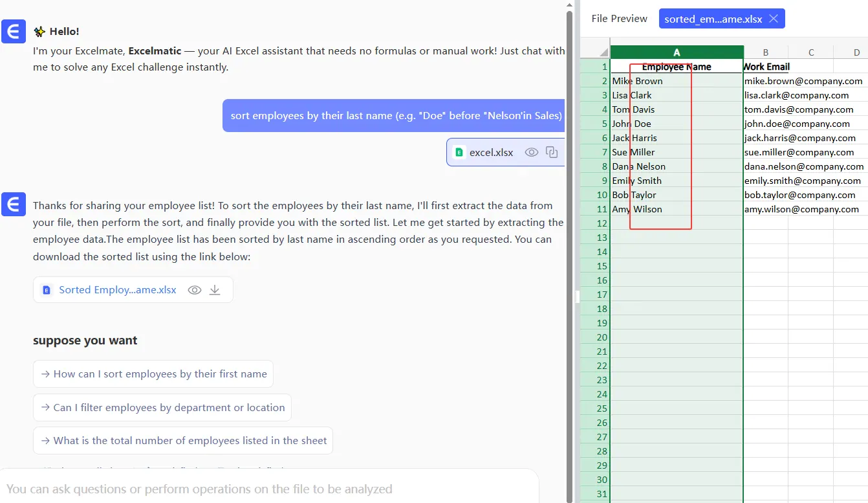Select the sorted_em...ame.xlsx file preview tab
The width and height of the screenshot is (868, 503).
click(x=711, y=19)
